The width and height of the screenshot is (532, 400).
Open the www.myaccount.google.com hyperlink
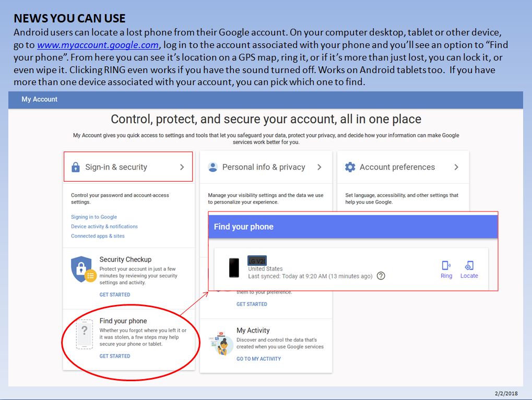(x=98, y=45)
